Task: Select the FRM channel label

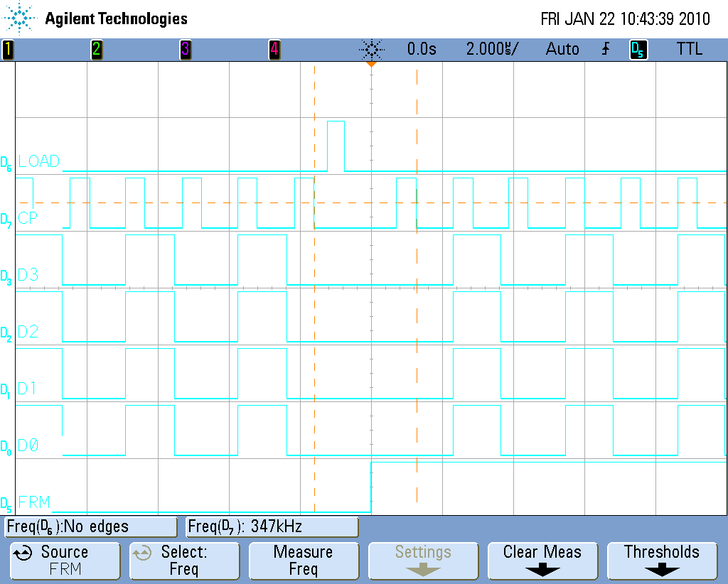Action: pyautogui.click(x=34, y=502)
